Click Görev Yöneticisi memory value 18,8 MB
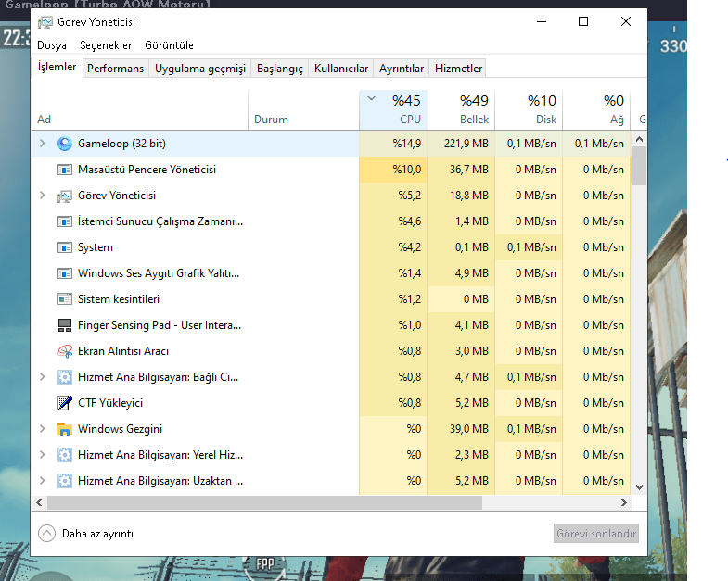The width and height of the screenshot is (728, 581). [469, 196]
